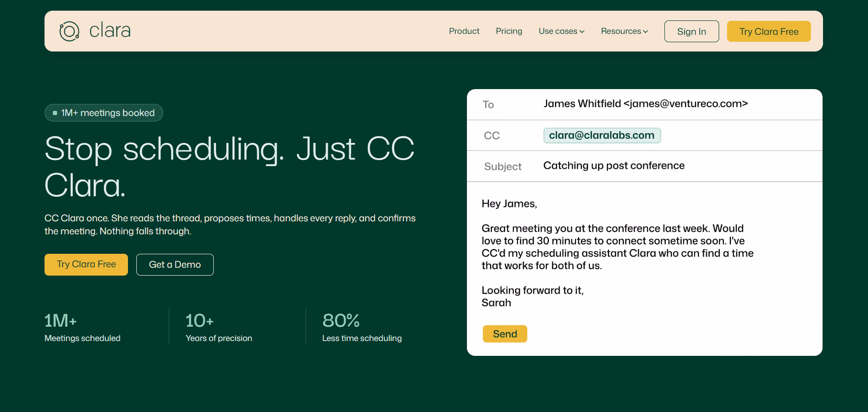Open the Product menu item

coord(464,31)
